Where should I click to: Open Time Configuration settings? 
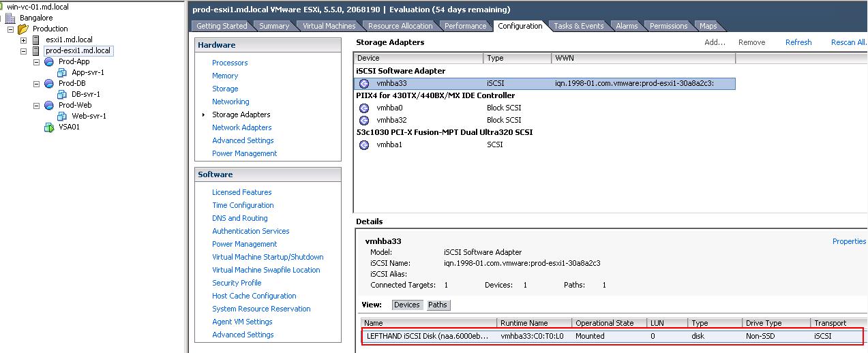point(243,205)
